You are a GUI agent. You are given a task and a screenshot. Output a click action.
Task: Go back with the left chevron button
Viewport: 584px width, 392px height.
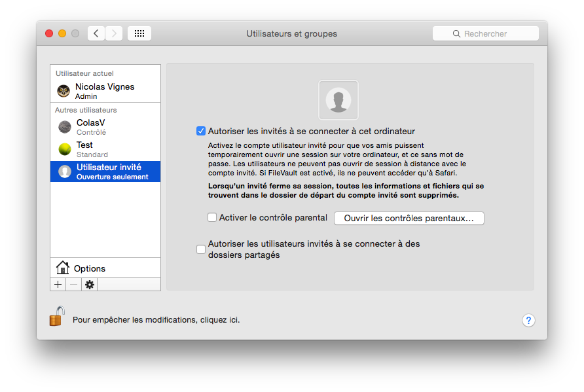click(x=96, y=33)
